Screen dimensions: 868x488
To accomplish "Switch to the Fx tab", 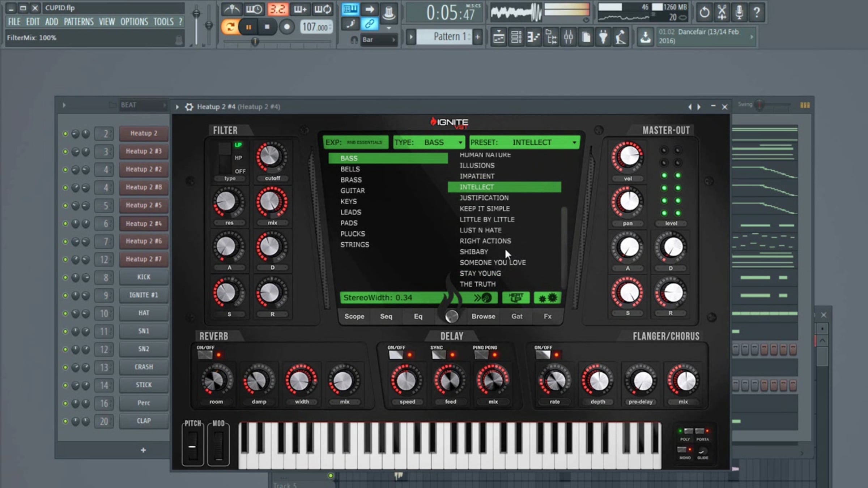I will [x=548, y=316].
